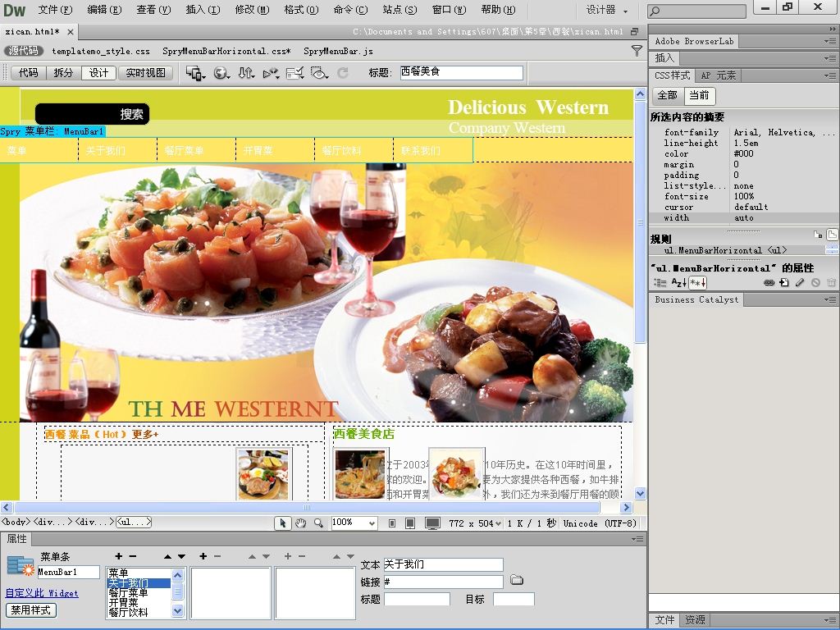This screenshot has width=840, height=630.
Task: Move first-level menu item down arrow
Action: pyautogui.click(x=181, y=557)
